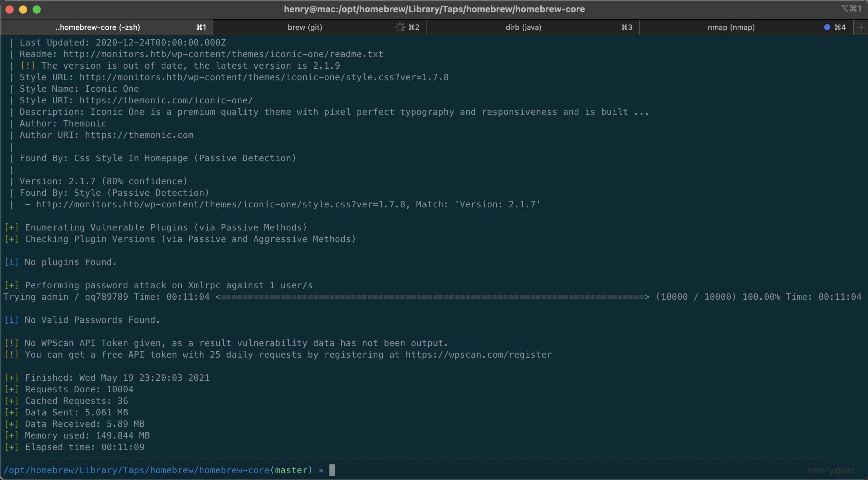868x480 pixels.
Task: Open the Style URL style.css?ver=1.7.8 link
Action: (x=264, y=77)
